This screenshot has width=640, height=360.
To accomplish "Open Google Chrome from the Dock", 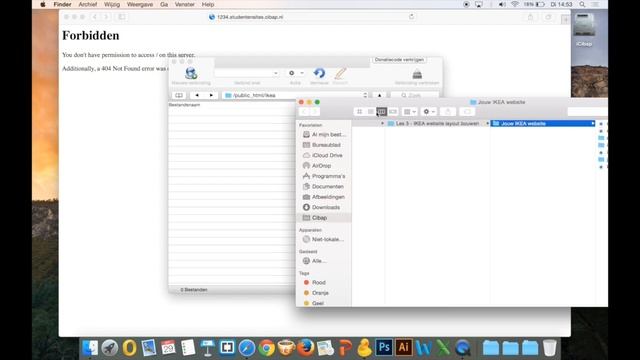I will 266,348.
